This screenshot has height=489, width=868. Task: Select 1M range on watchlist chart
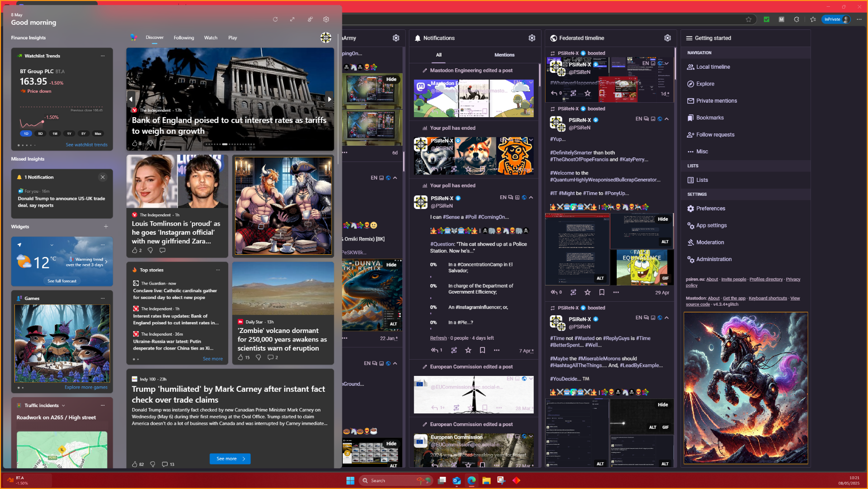tap(55, 133)
